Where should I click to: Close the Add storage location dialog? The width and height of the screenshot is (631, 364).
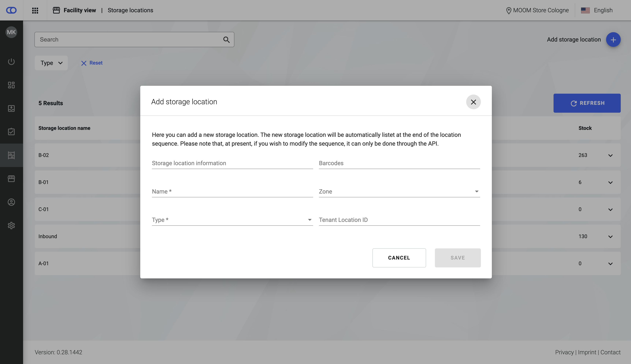point(473,102)
